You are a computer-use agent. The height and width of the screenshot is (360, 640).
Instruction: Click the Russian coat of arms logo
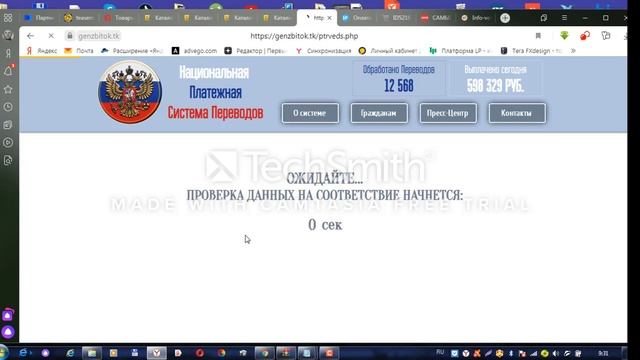click(x=130, y=92)
